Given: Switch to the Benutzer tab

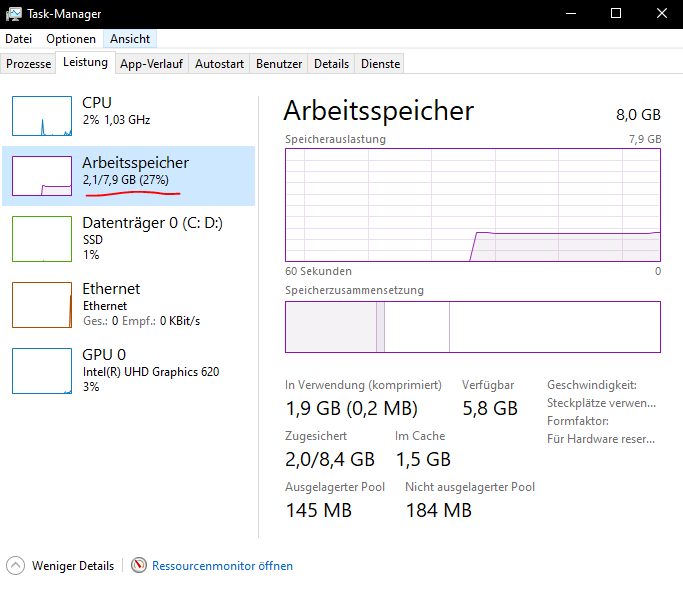Looking at the screenshot, I should [x=279, y=64].
